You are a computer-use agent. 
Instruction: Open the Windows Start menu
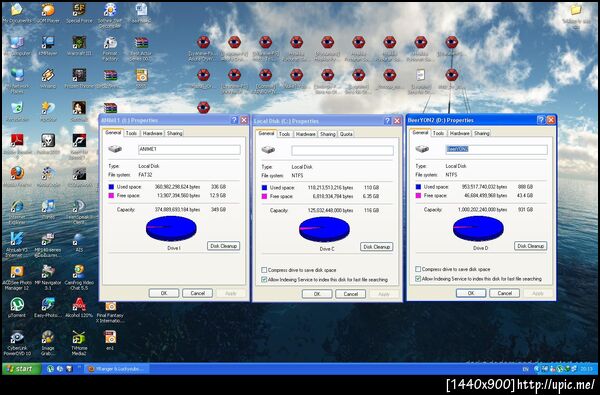pos(21,369)
